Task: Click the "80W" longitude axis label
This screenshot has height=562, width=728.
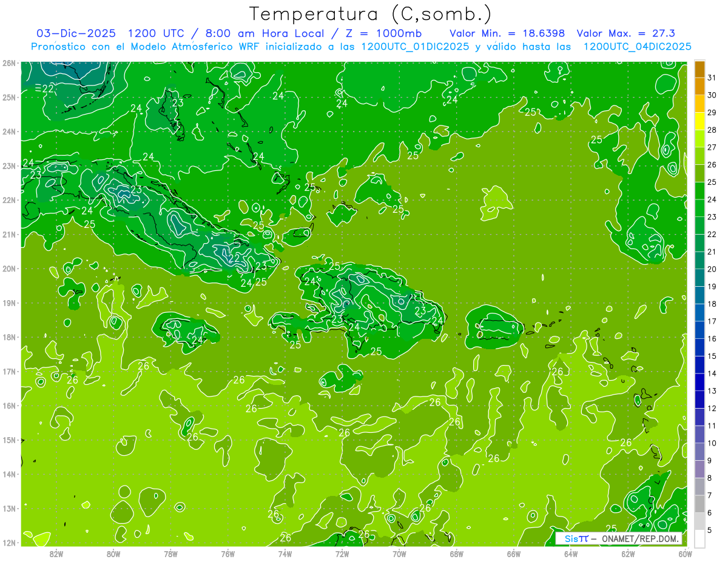Action: click(x=113, y=554)
